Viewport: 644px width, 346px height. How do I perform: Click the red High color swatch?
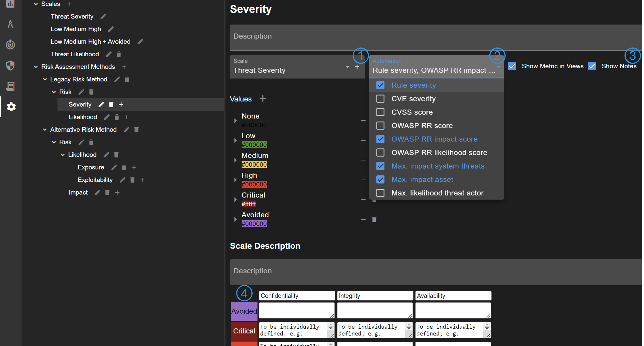tap(254, 184)
